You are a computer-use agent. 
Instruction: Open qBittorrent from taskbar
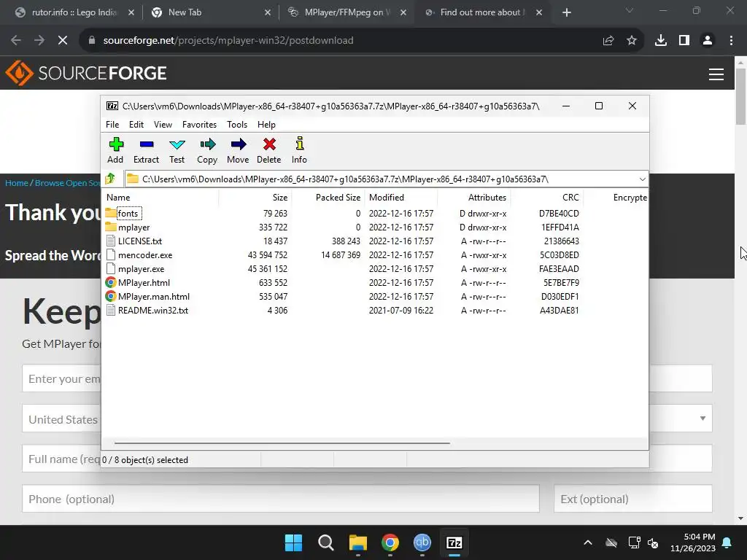click(422, 542)
